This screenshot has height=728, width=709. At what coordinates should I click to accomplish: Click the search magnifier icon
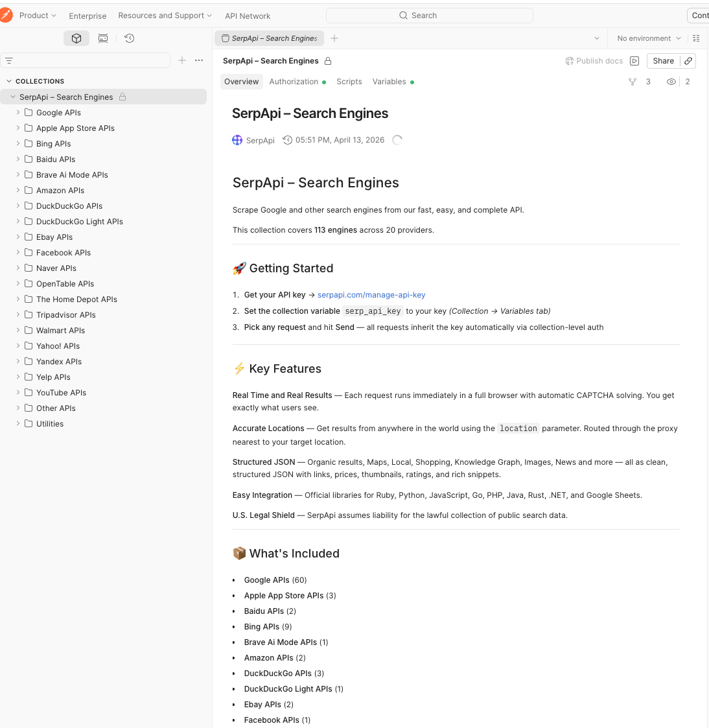tap(403, 16)
